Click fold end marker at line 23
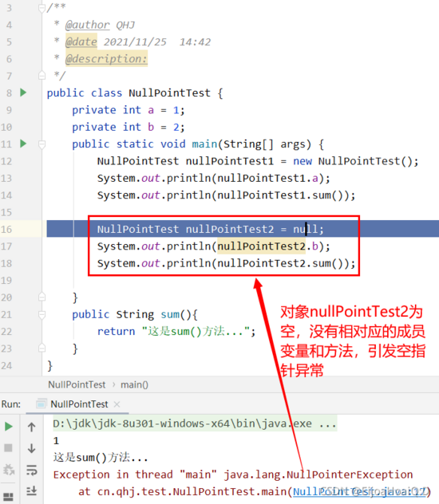 click(x=42, y=348)
